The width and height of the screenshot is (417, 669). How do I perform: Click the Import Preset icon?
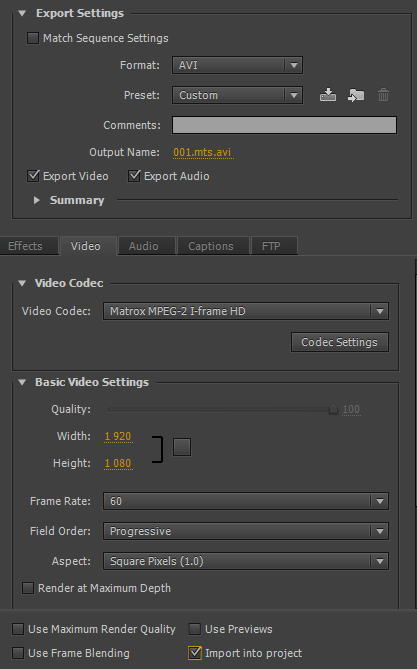356,95
